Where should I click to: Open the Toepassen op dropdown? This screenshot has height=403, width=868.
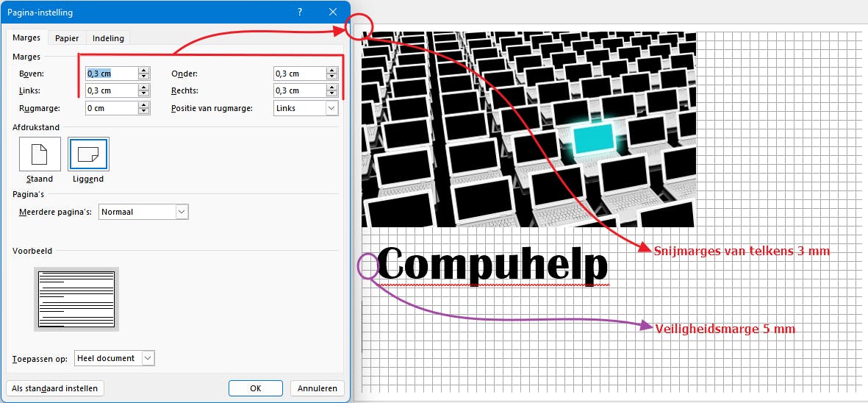point(114,358)
